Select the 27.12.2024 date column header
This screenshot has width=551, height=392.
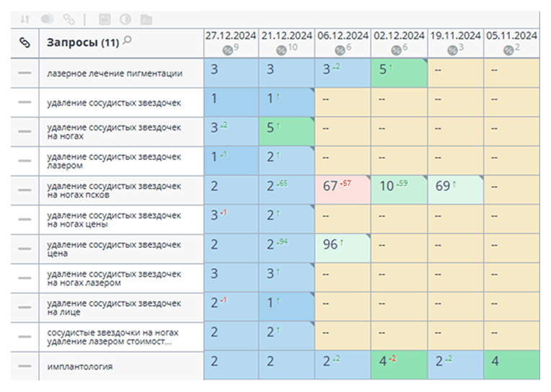(231, 43)
